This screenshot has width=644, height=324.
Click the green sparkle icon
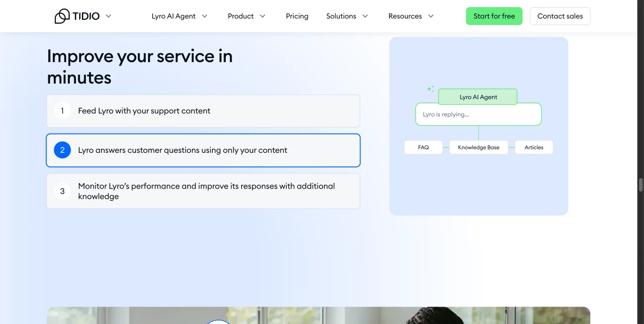click(x=430, y=88)
